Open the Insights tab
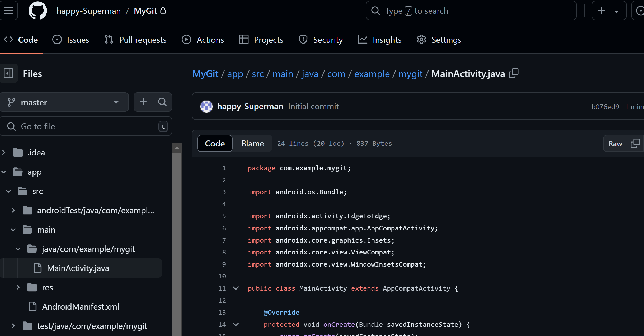Screen dimensions: 644x336 (380, 40)
